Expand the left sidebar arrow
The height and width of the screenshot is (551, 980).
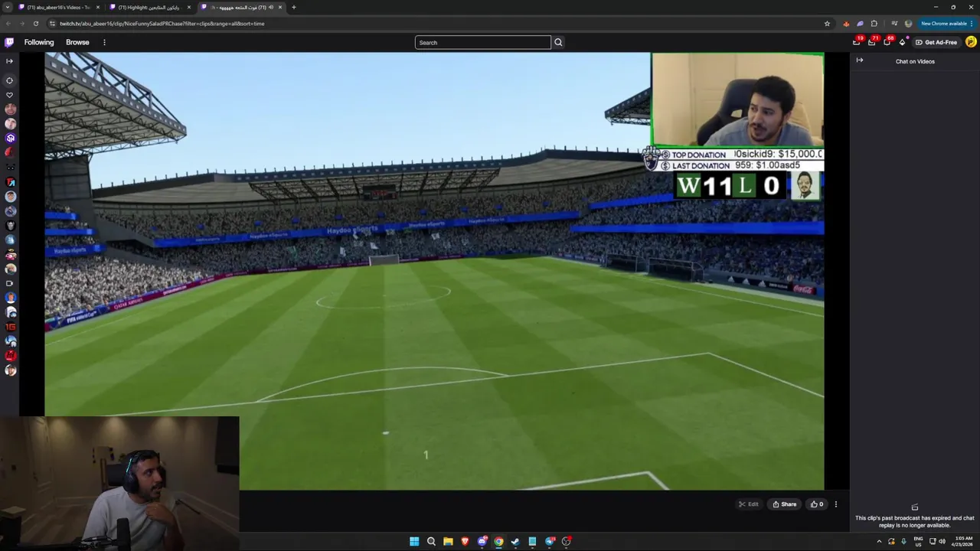9,60
